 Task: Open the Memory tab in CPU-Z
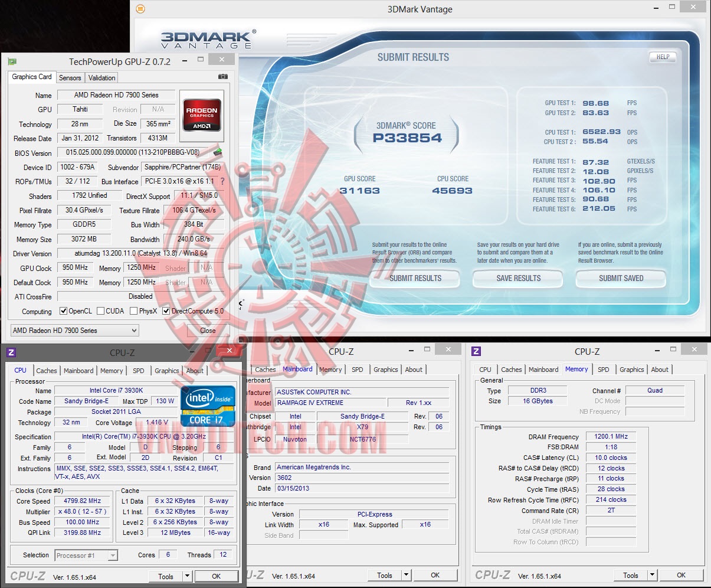112,371
